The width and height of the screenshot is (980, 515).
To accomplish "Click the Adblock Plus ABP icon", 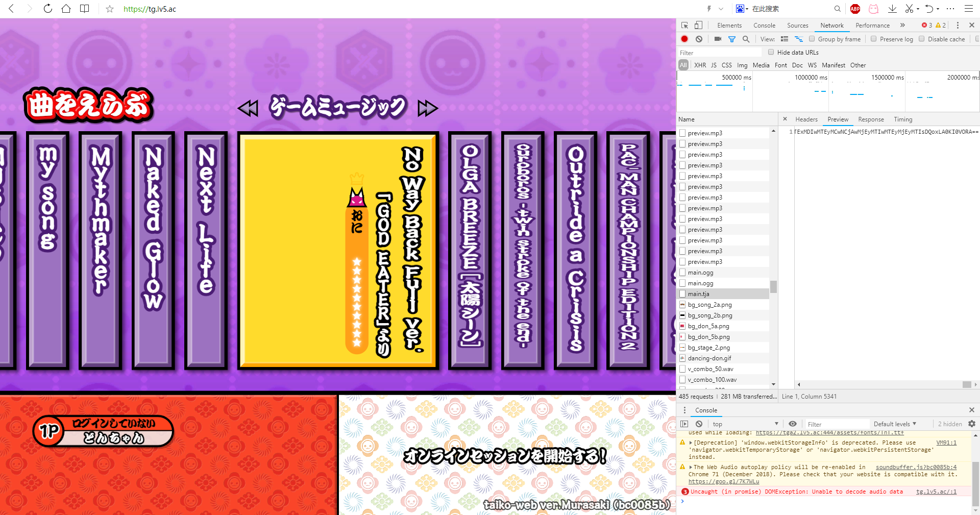I will [855, 9].
